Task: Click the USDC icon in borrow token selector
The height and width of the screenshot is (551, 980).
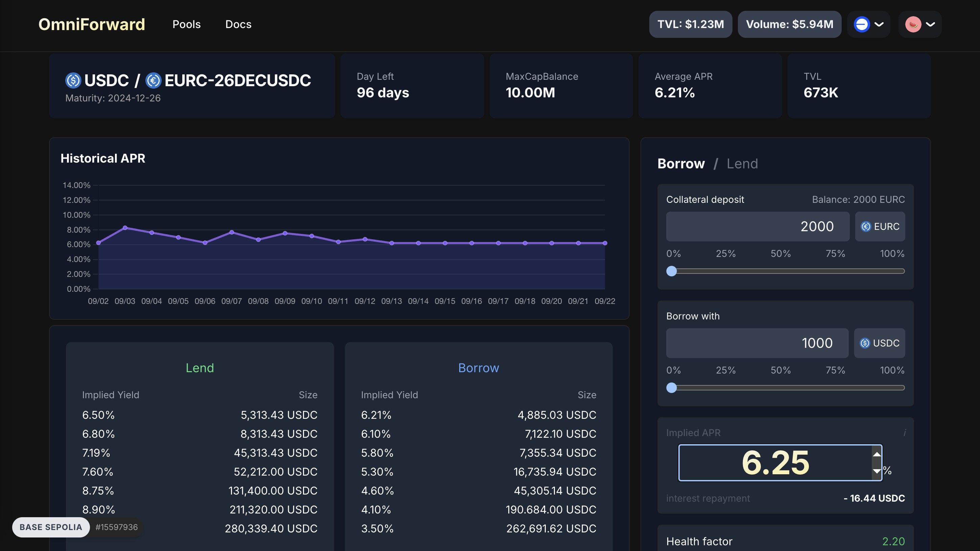Action: [865, 343]
